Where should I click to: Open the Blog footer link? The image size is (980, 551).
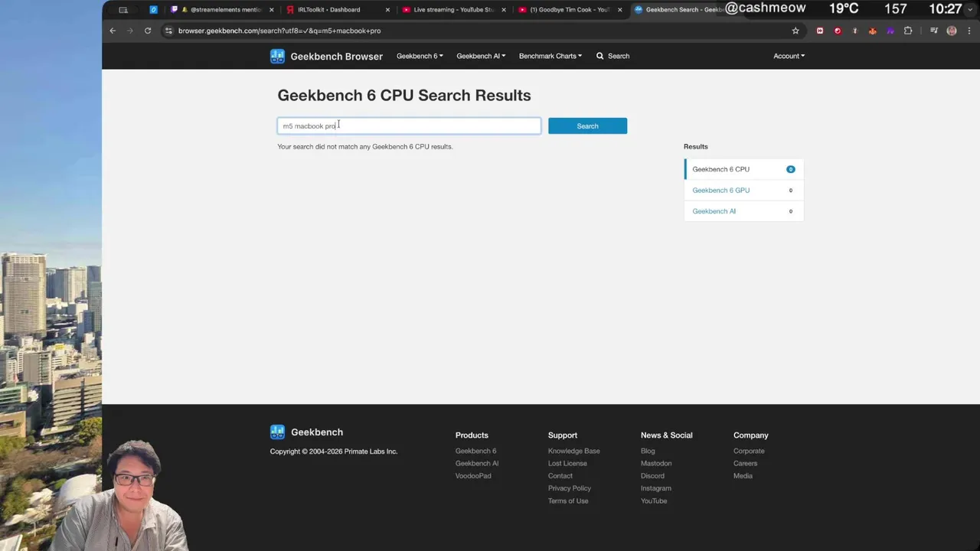[x=648, y=451]
